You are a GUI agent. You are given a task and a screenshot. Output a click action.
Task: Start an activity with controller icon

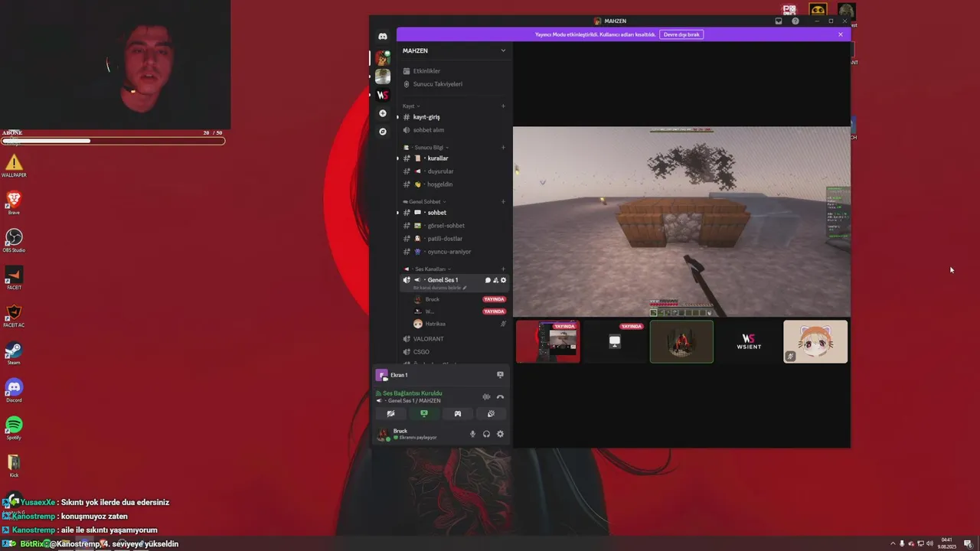458,414
